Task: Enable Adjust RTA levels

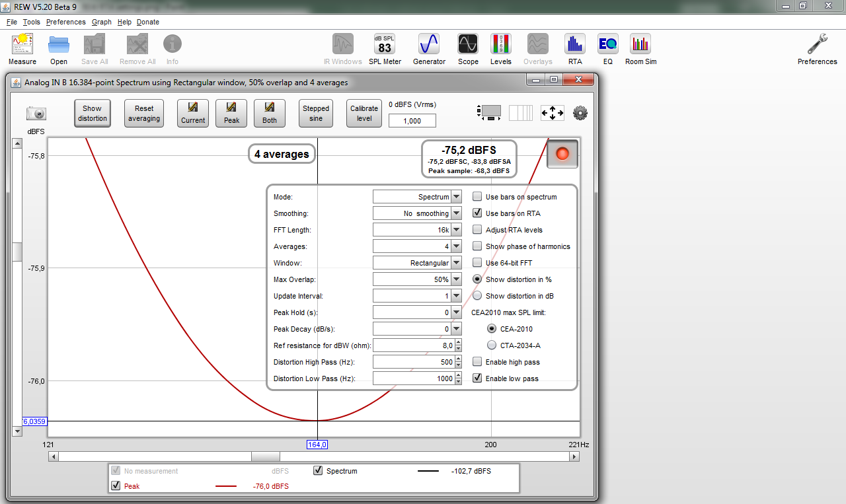Action: click(x=477, y=230)
